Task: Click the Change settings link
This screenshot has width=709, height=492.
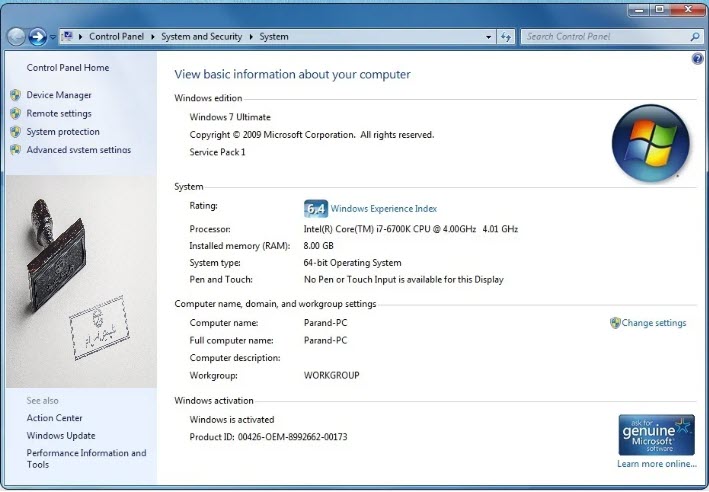Action: (x=654, y=323)
